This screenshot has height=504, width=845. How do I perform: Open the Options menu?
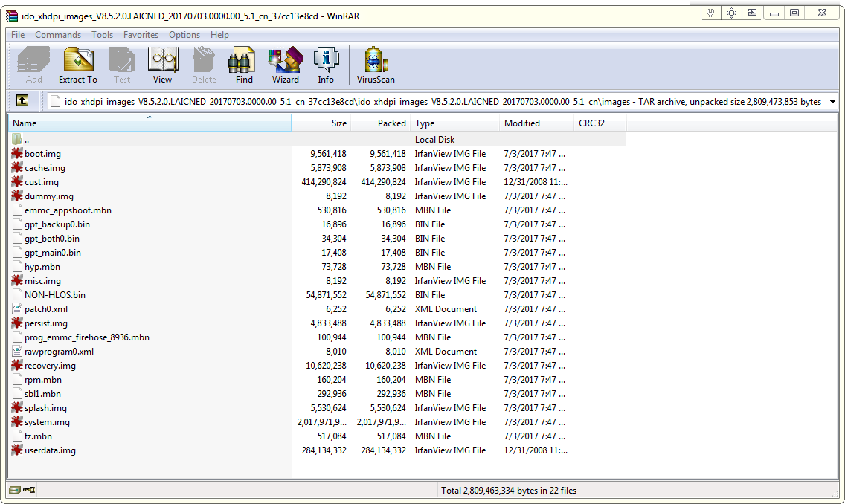point(184,35)
